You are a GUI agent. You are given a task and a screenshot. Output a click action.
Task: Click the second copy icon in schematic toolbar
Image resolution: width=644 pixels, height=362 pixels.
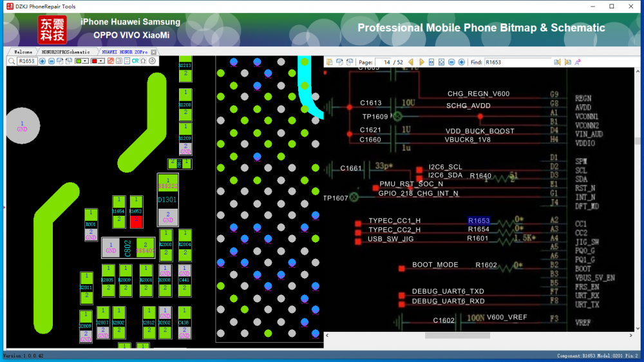[x=339, y=62]
